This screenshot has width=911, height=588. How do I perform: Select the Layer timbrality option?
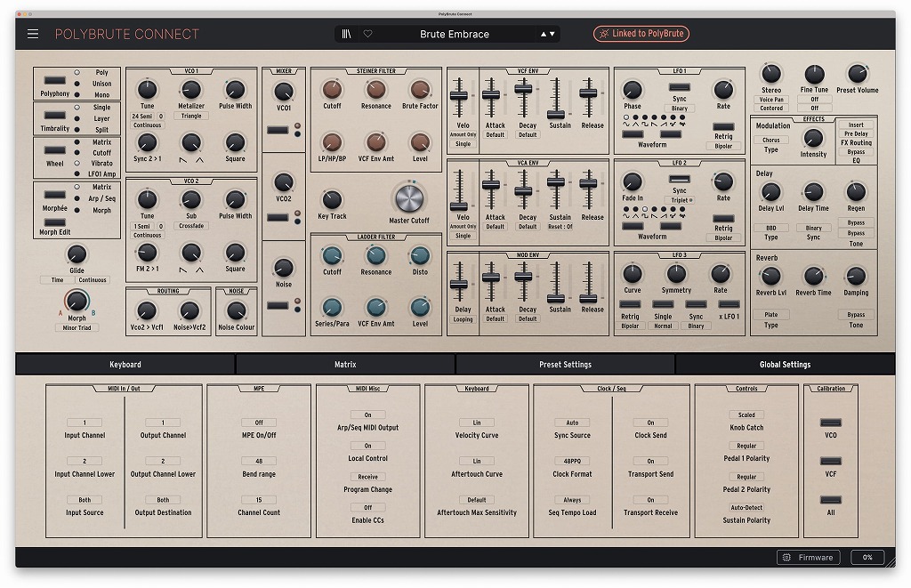pos(77,118)
